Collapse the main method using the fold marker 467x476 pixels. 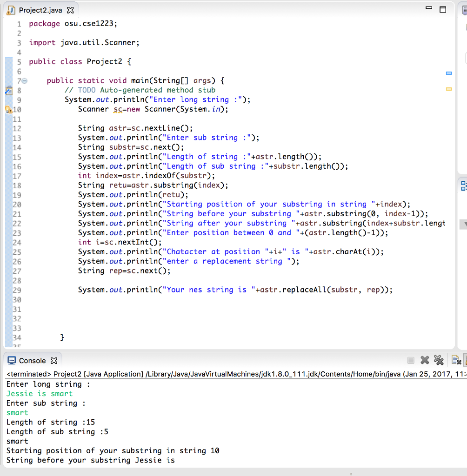(24, 80)
